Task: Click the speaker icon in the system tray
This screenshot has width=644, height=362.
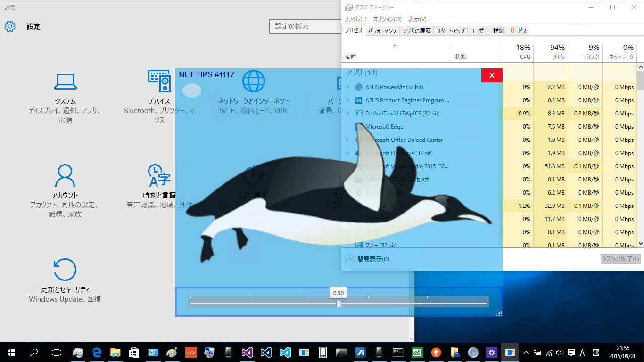Action: click(x=559, y=352)
